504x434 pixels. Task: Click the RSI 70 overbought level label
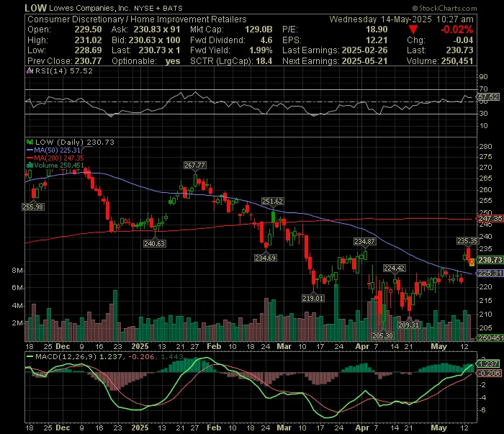(484, 89)
